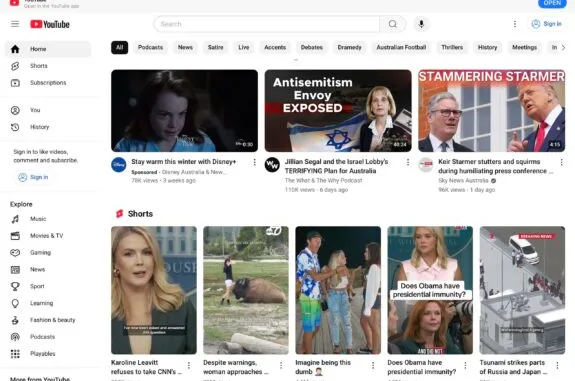This screenshot has width=575, height=381.
Task: Open the You section
Action: click(x=48, y=110)
